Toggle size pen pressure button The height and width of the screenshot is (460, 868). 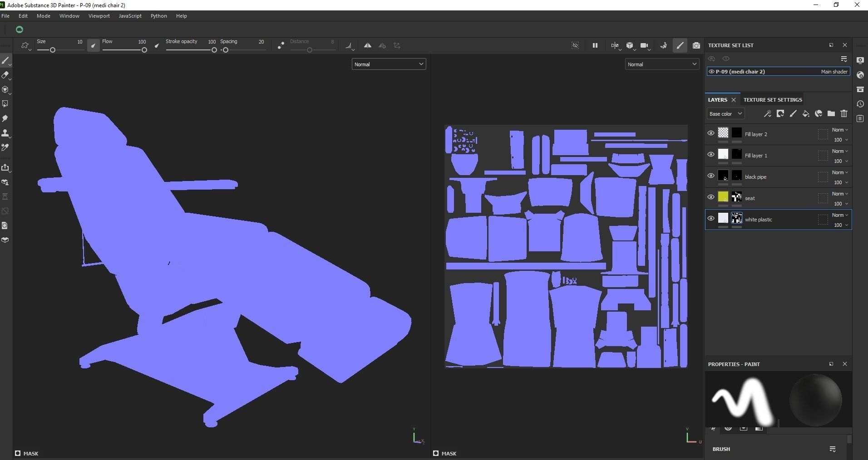click(93, 45)
